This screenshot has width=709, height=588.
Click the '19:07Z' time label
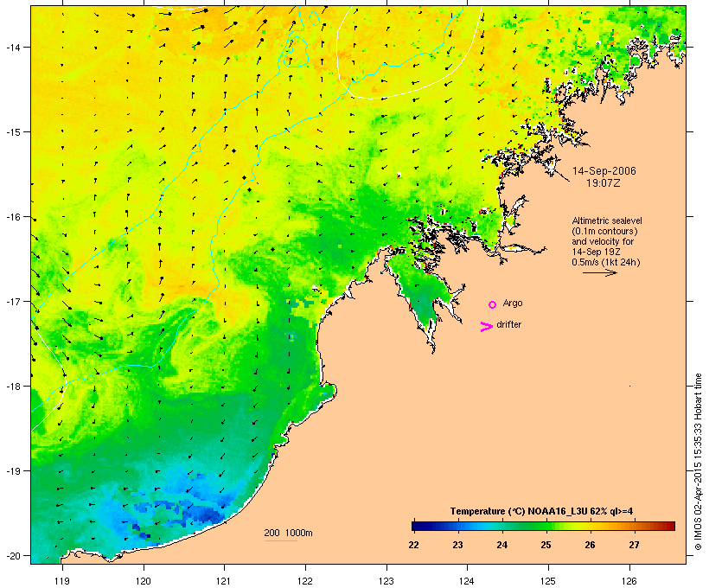click(604, 183)
